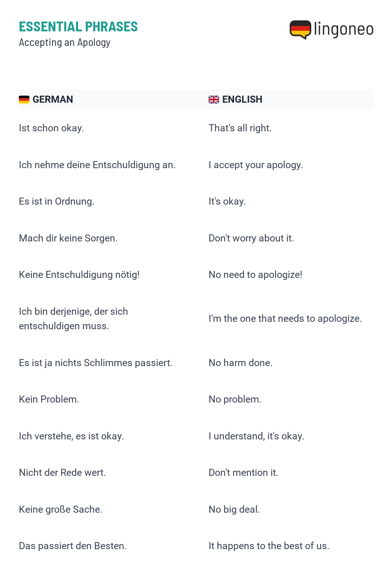Select the 'No big deal.' translation
The image size is (392, 575).
[x=234, y=510]
